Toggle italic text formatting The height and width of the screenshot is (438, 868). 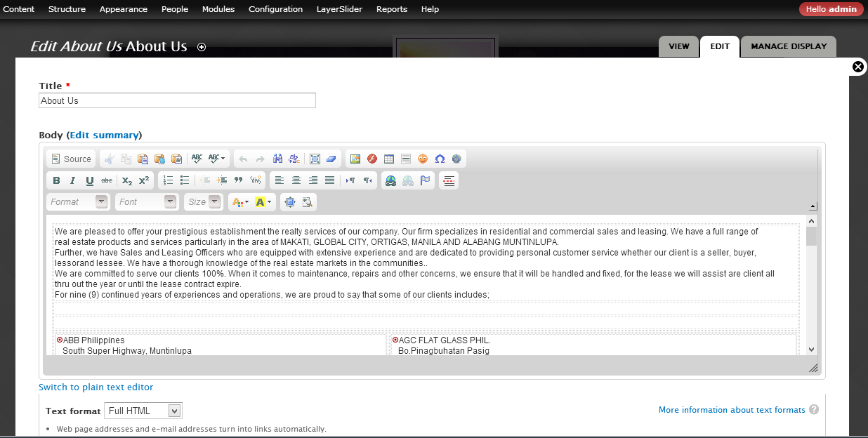(x=73, y=180)
